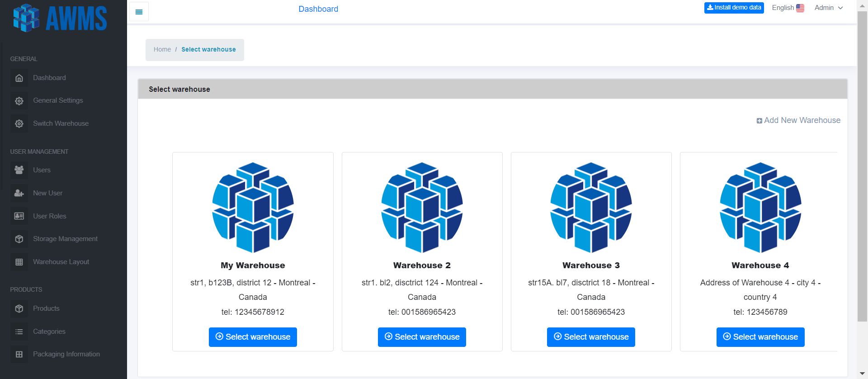This screenshot has height=379, width=868.
Task: Click the Dashboard home icon in sidebar
Action: tap(19, 78)
